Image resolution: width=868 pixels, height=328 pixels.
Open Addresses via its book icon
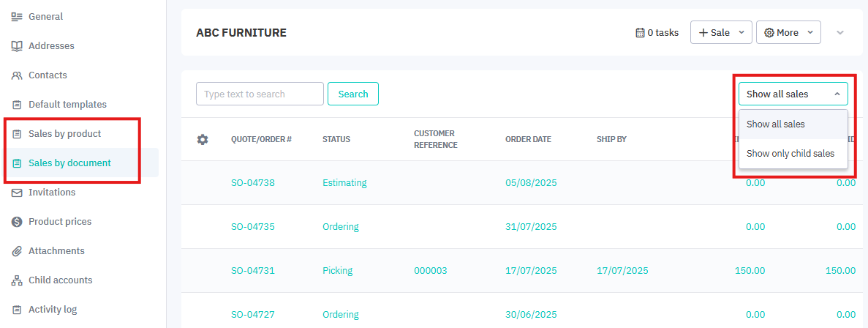(17, 45)
